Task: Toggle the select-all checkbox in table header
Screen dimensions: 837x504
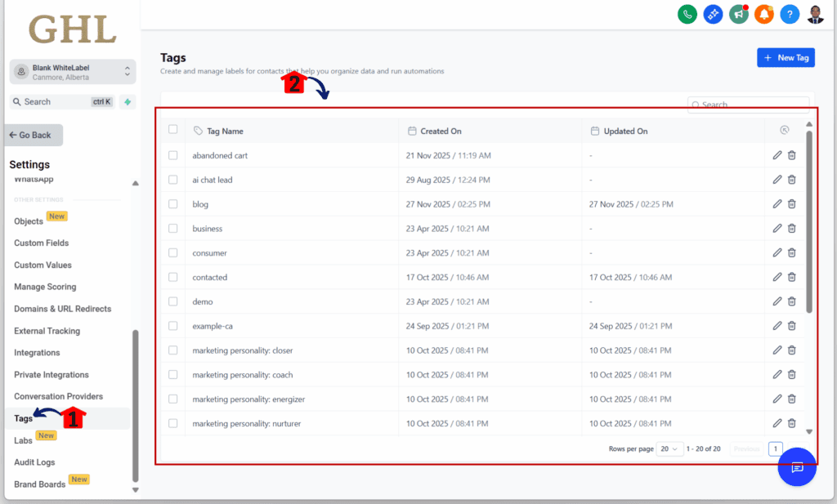Action: [x=172, y=130]
